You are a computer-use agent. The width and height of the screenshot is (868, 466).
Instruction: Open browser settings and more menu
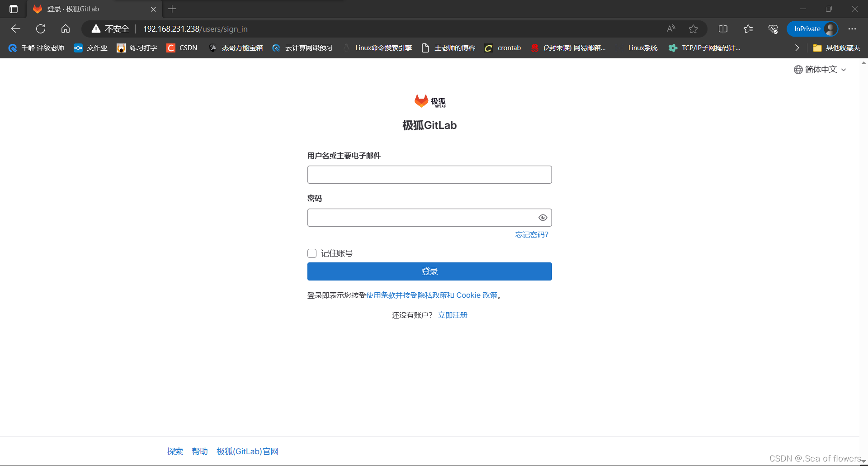pyautogui.click(x=852, y=29)
